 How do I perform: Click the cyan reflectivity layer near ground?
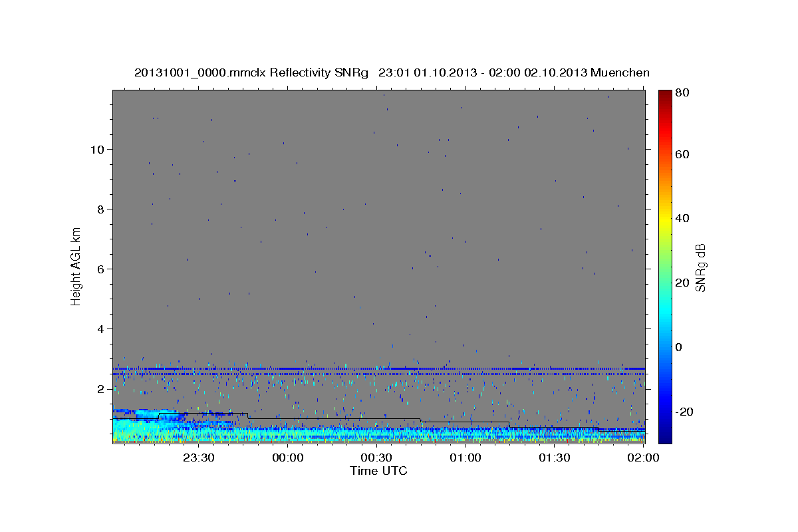tap(378, 434)
